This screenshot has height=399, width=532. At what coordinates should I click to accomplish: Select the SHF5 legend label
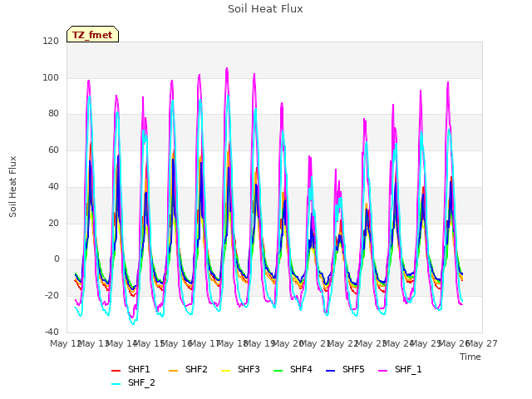click(x=353, y=369)
